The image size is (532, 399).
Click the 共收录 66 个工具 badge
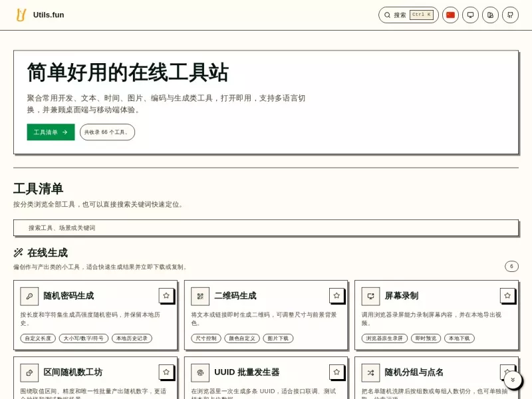point(107,132)
